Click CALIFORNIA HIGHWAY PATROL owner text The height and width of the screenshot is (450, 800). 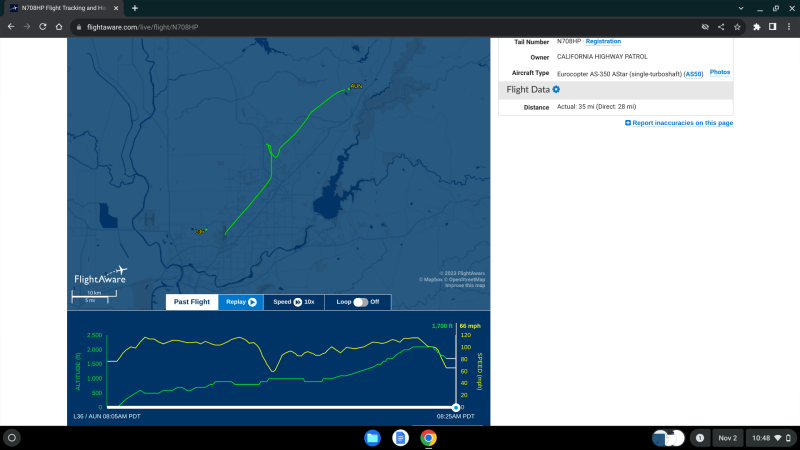click(x=602, y=57)
